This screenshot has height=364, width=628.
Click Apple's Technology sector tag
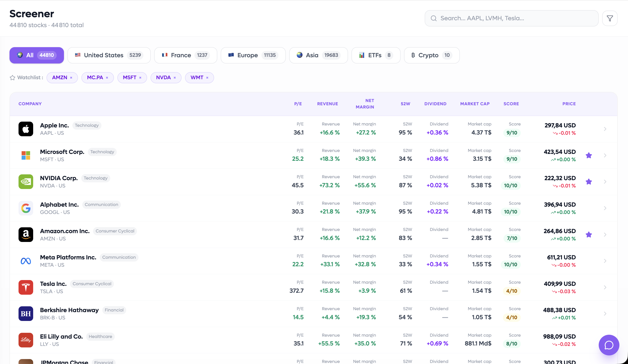[x=87, y=125]
